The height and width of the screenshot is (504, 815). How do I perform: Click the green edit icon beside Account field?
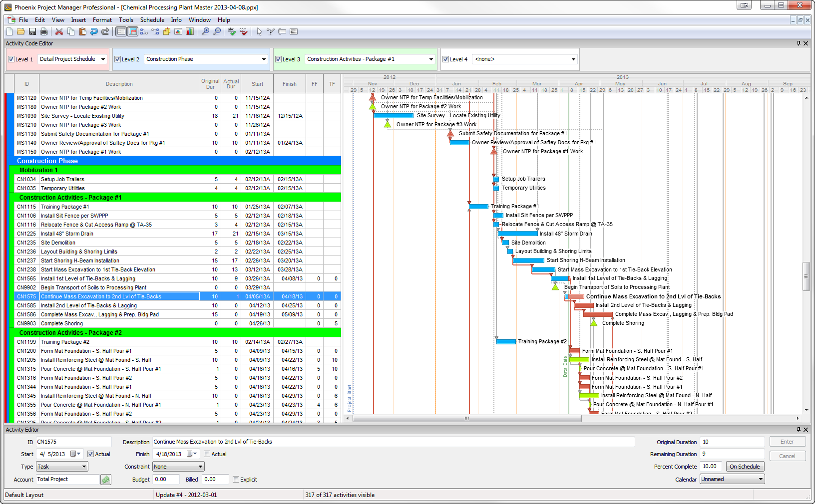click(105, 479)
